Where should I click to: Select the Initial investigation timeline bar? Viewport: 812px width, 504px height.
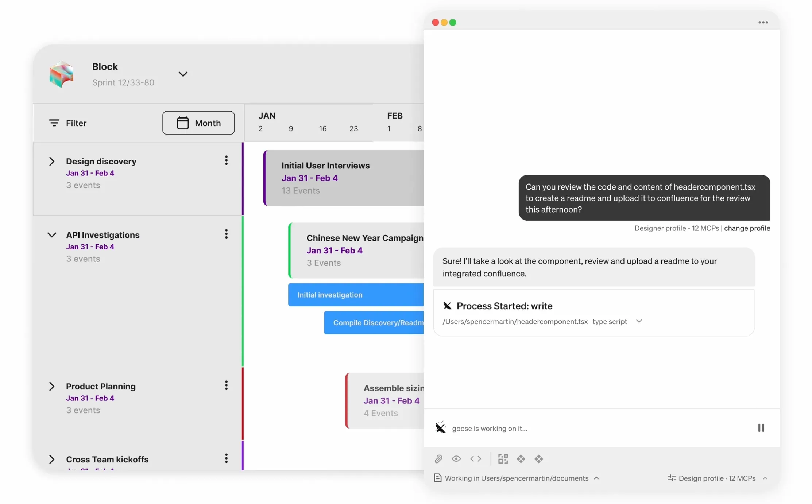(x=356, y=295)
